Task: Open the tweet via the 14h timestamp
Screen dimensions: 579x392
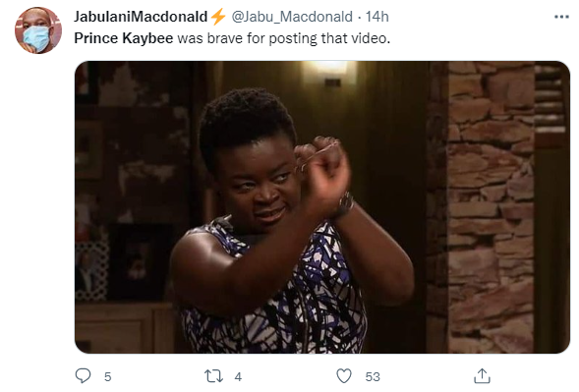Action: [377, 17]
